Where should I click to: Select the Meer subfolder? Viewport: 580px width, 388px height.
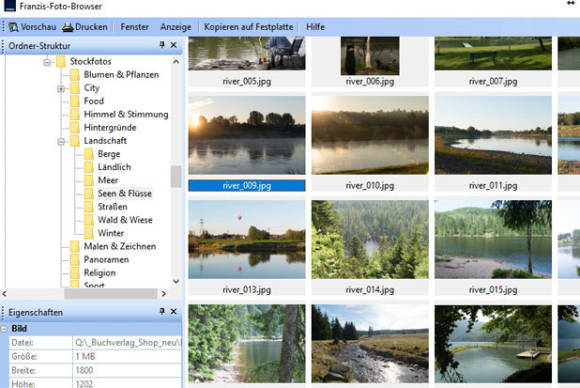tap(108, 180)
